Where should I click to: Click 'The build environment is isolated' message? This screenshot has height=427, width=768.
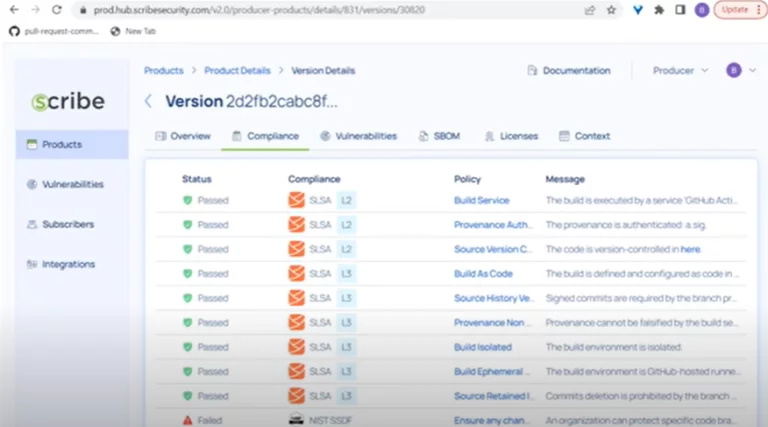[614, 347]
